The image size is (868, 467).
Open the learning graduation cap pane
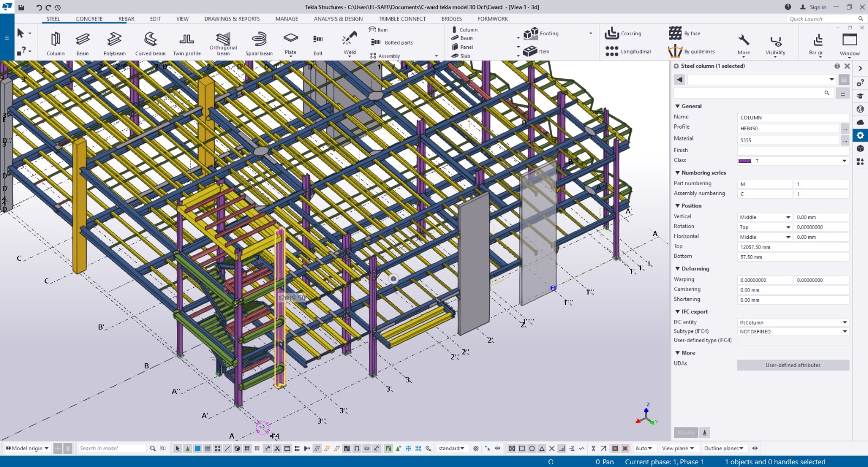point(860,96)
